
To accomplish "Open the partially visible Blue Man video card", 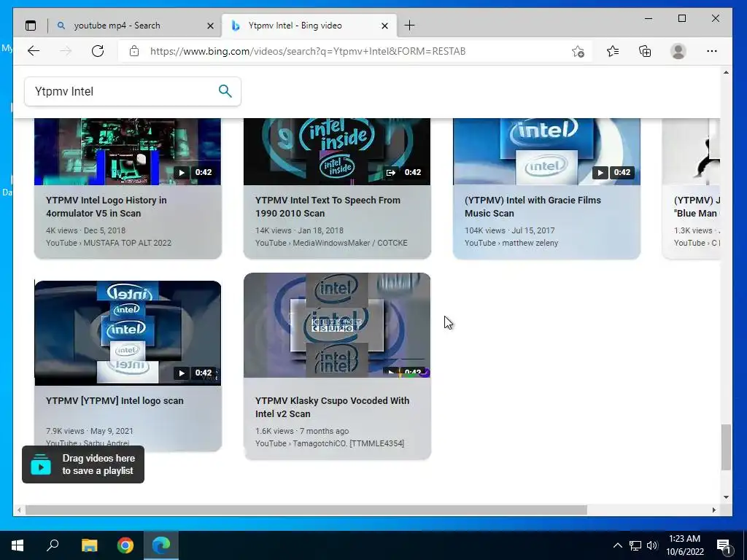I will tap(691, 189).
